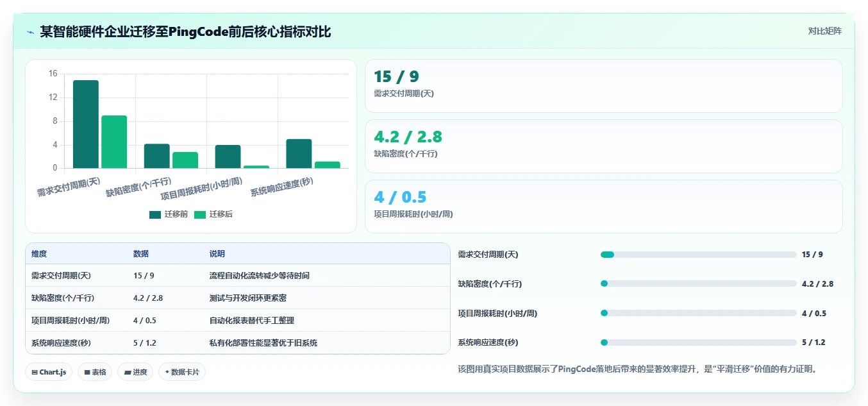Click the chart title heading text

185,31
